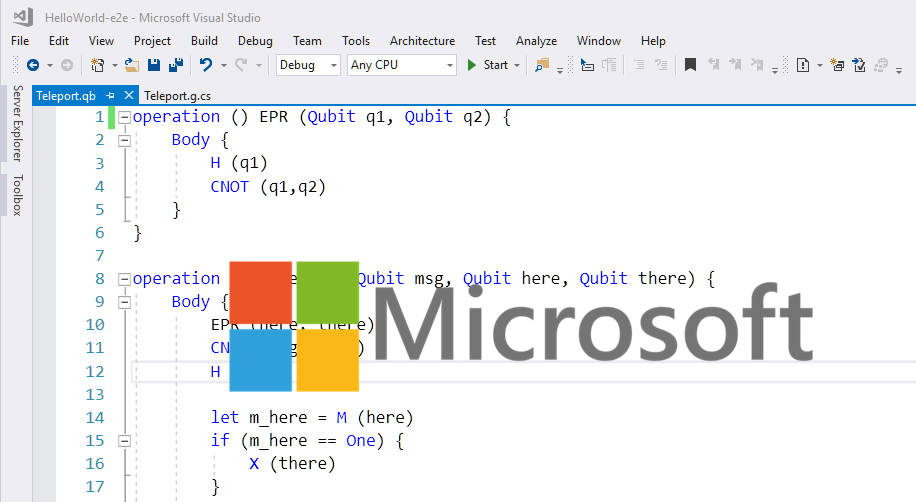Open the Window menu
Image resolution: width=916 pixels, height=502 pixels.
[599, 41]
